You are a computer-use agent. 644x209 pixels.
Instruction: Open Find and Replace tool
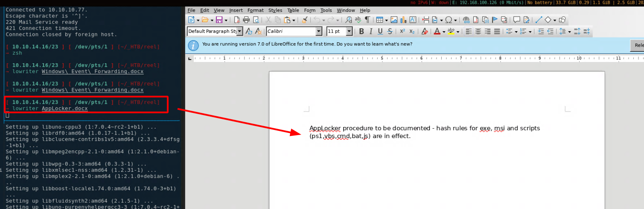349,20
